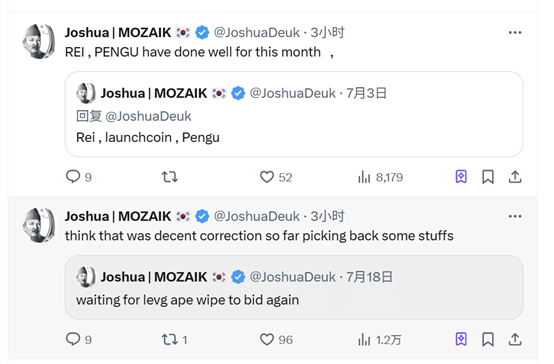This screenshot has width=554, height=364.
Task: Reply to the decent correction tweet
Action: click(x=78, y=339)
